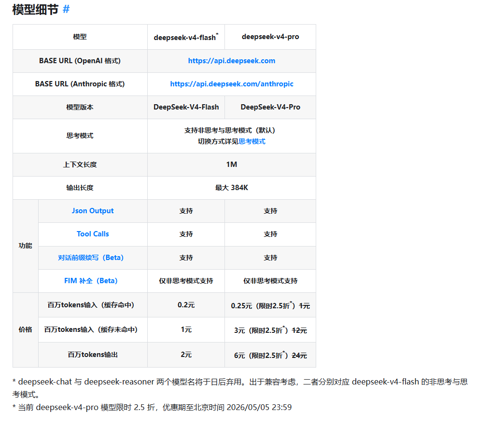Click the 1元 price cell
This screenshot has height=425, width=504.
tap(186, 330)
